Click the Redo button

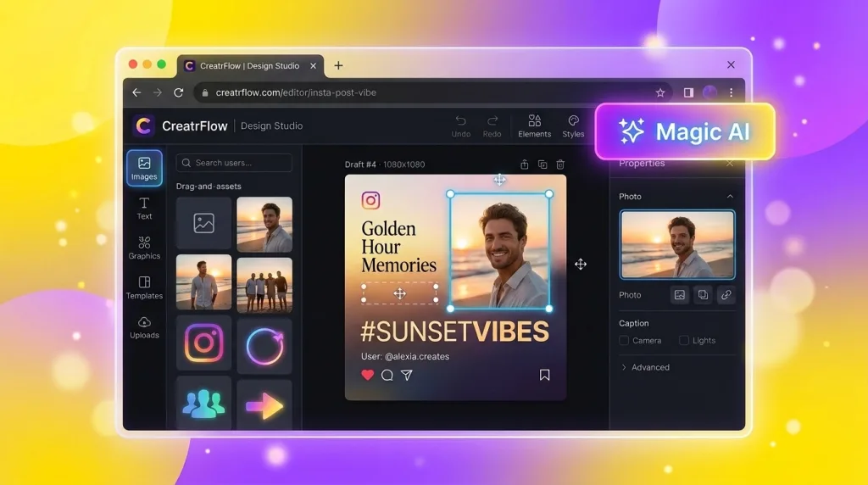coord(492,126)
